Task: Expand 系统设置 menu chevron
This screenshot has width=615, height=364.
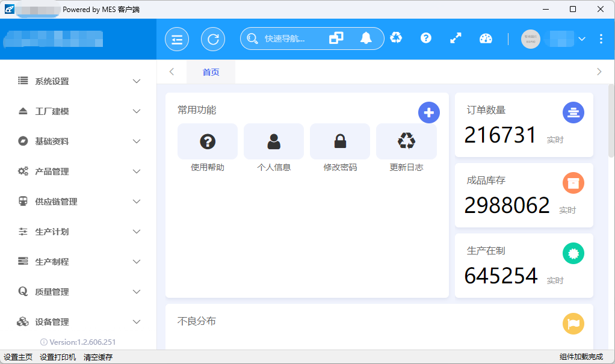Action: [x=137, y=81]
